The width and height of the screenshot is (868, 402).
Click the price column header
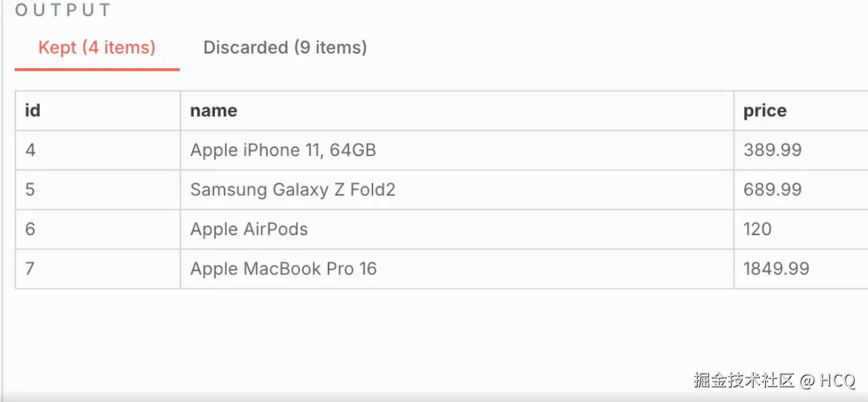[801, 111]
